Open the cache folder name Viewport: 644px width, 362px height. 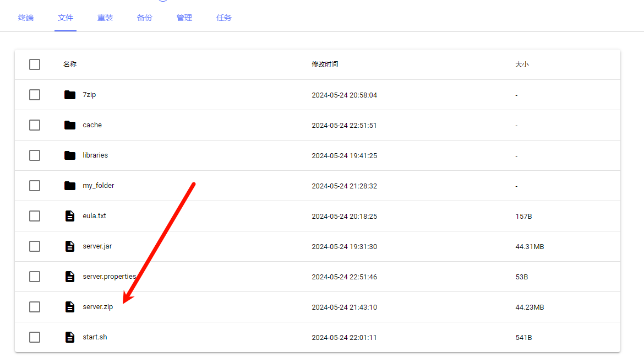pos(92,125)
